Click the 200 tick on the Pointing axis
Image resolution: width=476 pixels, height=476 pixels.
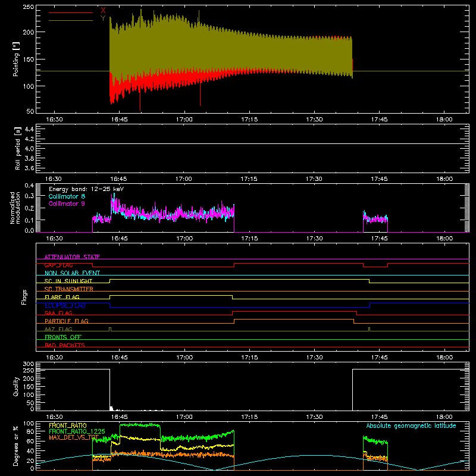29,32
